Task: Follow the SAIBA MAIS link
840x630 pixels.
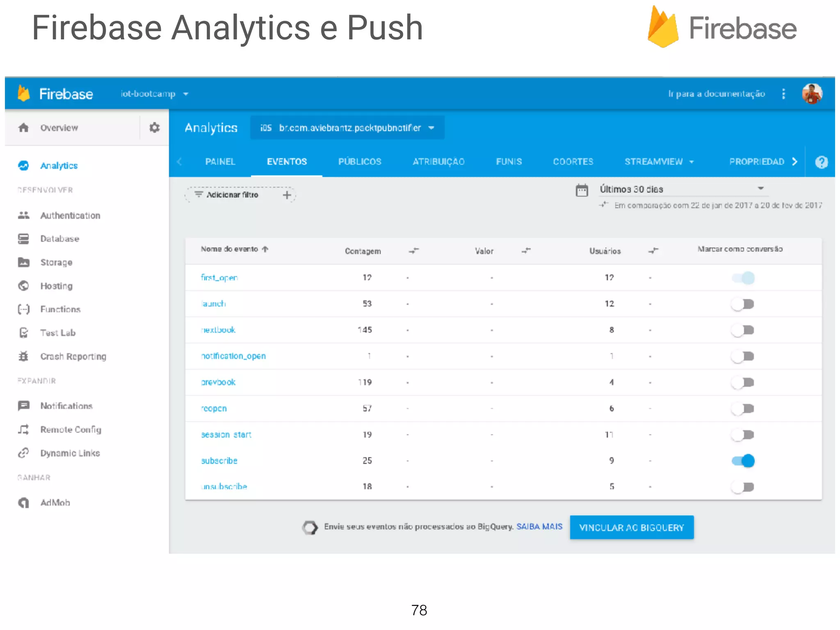Action: click(x=539, y=527)
